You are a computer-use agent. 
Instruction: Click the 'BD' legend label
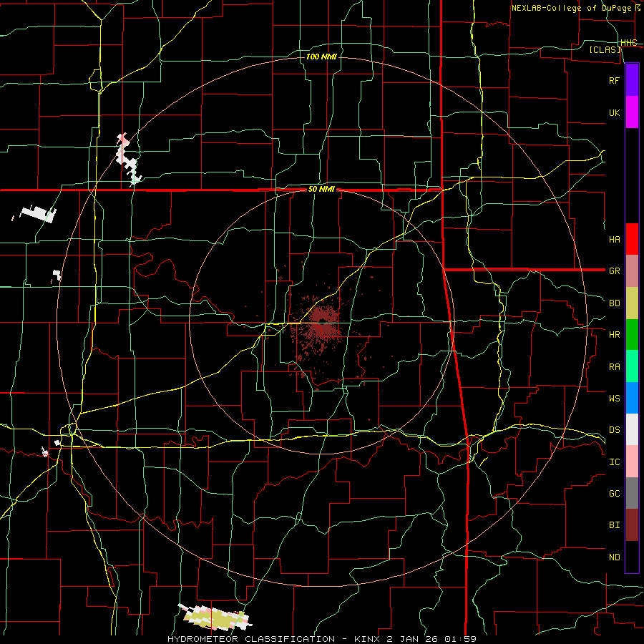pyautogui.click(x=614, y=303)
